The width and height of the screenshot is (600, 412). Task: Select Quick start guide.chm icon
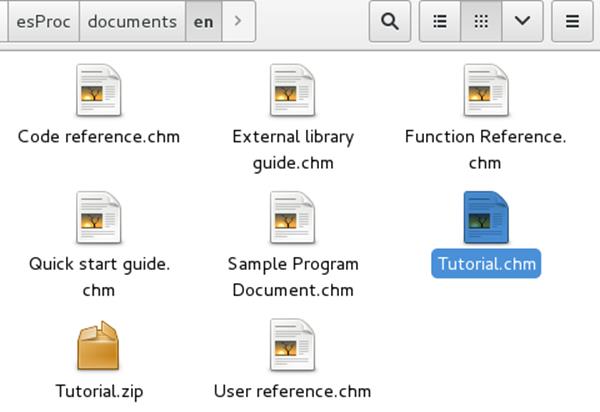[99, 218]
